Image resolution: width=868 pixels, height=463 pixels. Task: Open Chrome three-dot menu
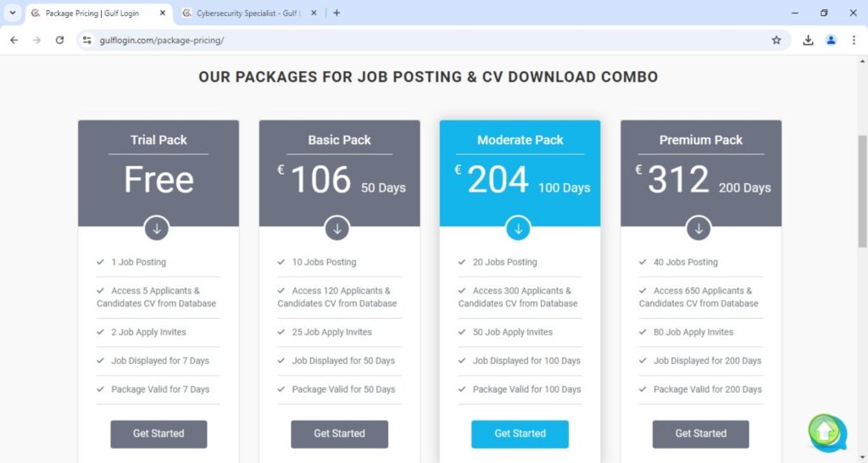(x=854, y=40)
